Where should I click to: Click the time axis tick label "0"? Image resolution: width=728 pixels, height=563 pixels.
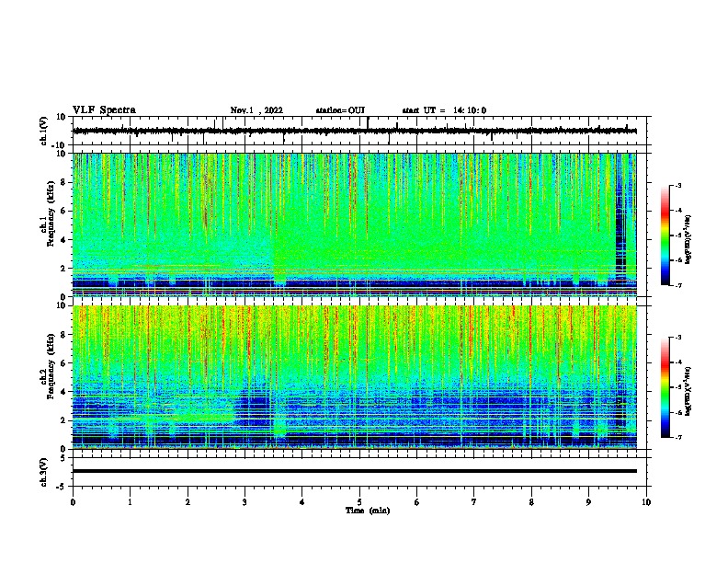point(73,502)
